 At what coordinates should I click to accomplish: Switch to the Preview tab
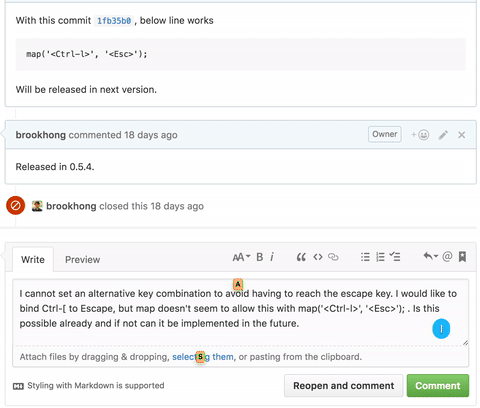[x=82, y=260]
